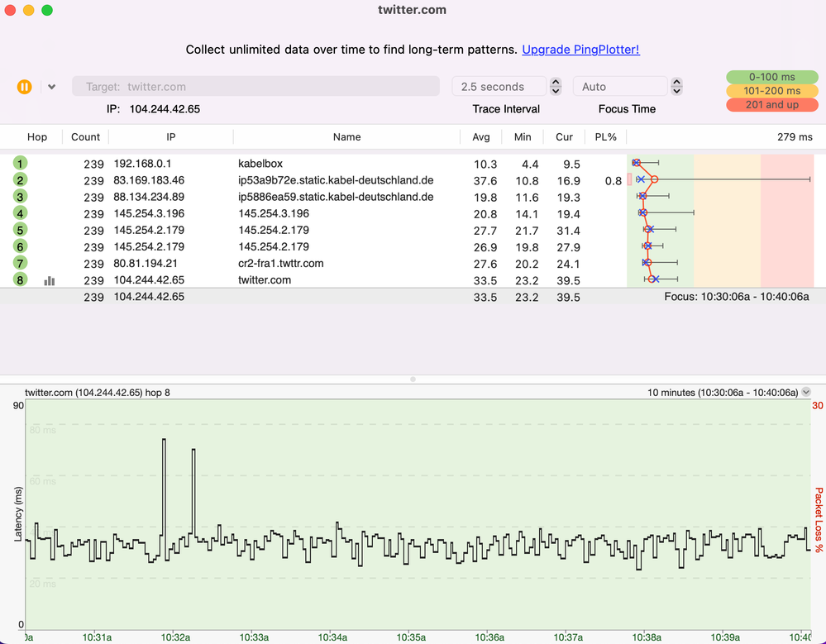This screenshot has width=826, height=644.
Task: Click the Focus Time stepper arrows
Action: [676, 86]
